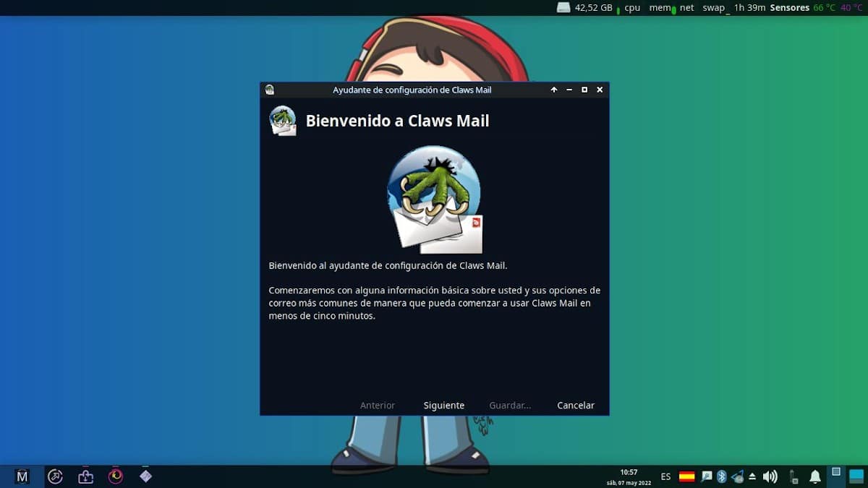
Task: Click the window title 'Ayudante de configuración de Claws Mail'
Action: (412, 90)
